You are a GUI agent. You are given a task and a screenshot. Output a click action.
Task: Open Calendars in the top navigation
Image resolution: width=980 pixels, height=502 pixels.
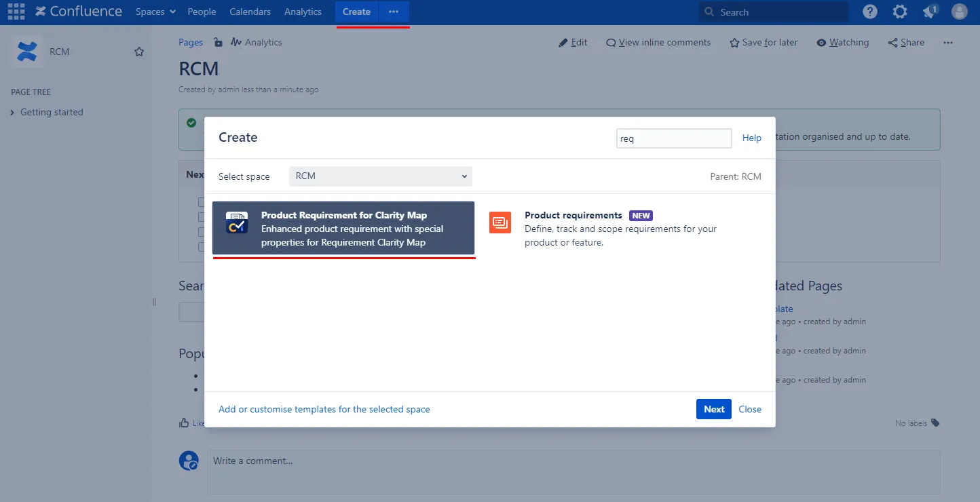(x=250, y=12)
